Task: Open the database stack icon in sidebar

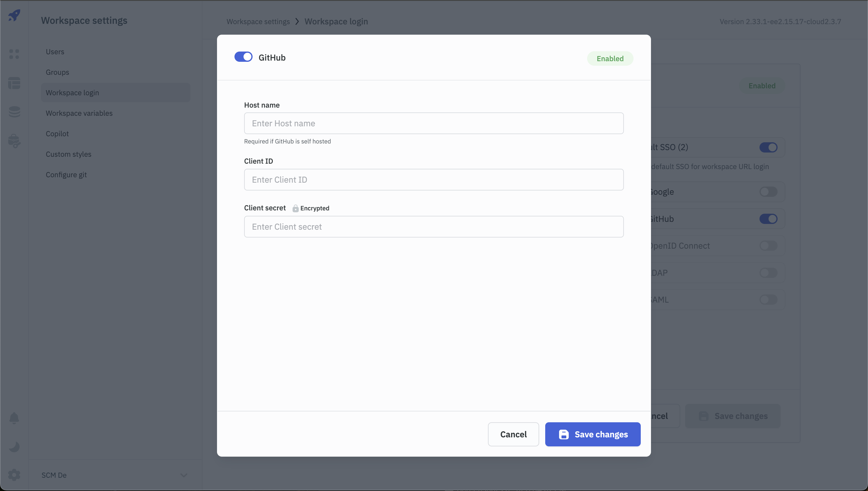Action: pos(14,112)
